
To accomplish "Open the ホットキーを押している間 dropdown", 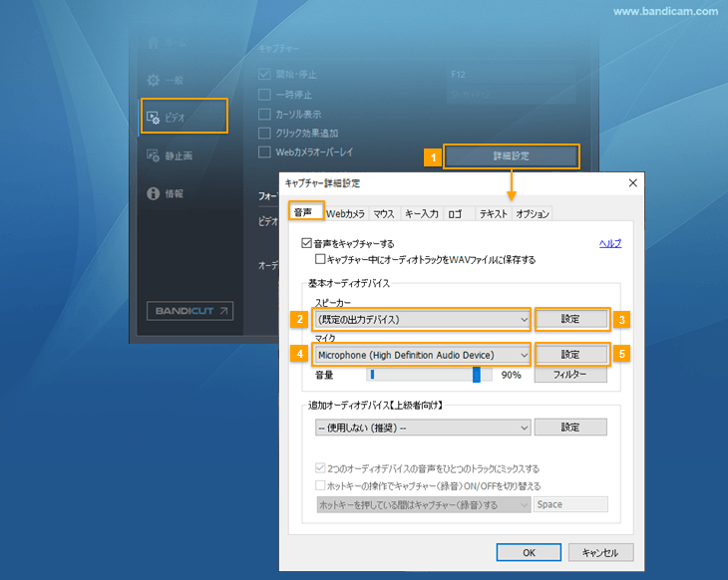I will [424, 504].
